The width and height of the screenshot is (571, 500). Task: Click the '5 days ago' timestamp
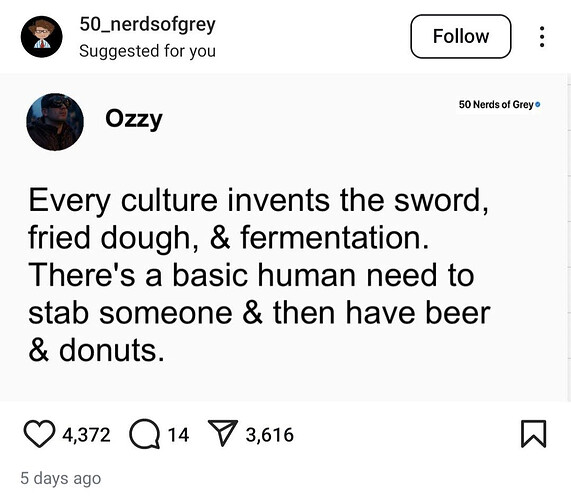pyautogui.click(x=60, y=478)
